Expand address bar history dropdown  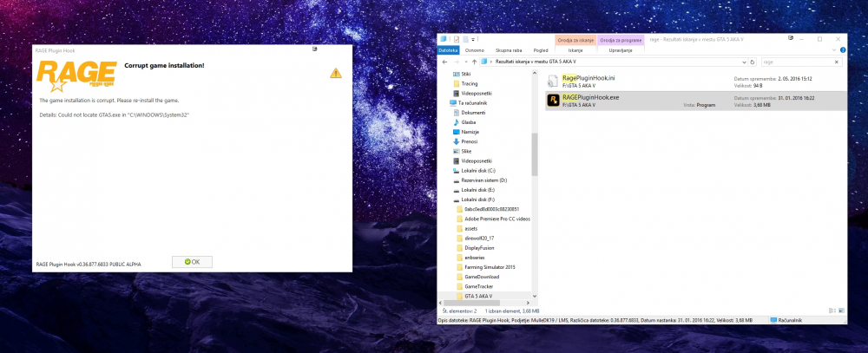coord(745,62)
